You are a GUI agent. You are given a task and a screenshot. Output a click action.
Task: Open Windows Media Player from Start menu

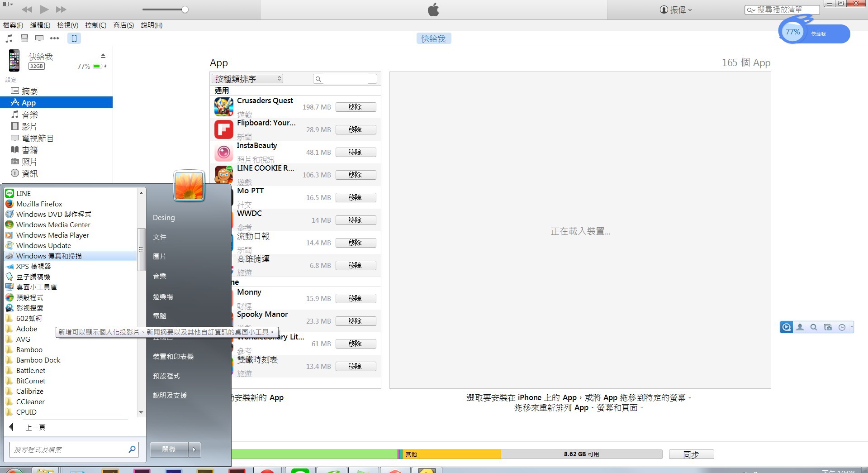pyautogui.click(x=70, y=235)
